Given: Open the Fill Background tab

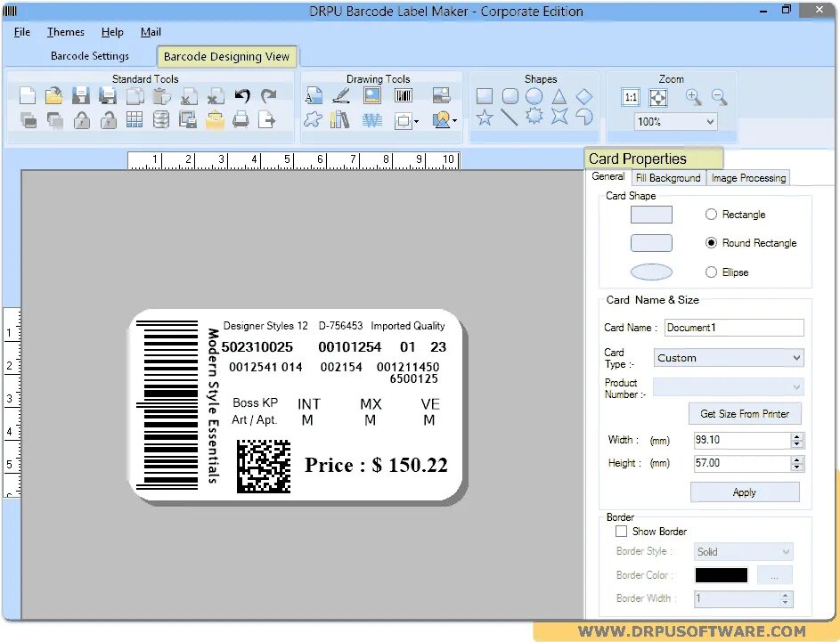Looking at the screenshot, I should click(x=668, y=178).
